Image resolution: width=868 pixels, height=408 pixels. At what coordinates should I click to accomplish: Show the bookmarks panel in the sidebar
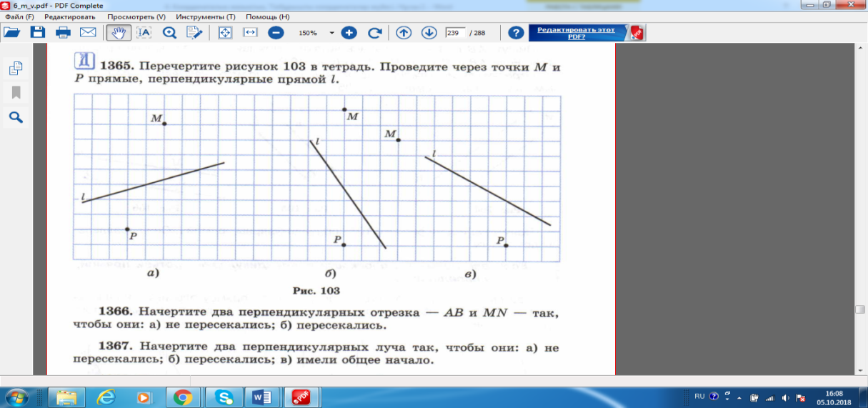tap(16, 93)
